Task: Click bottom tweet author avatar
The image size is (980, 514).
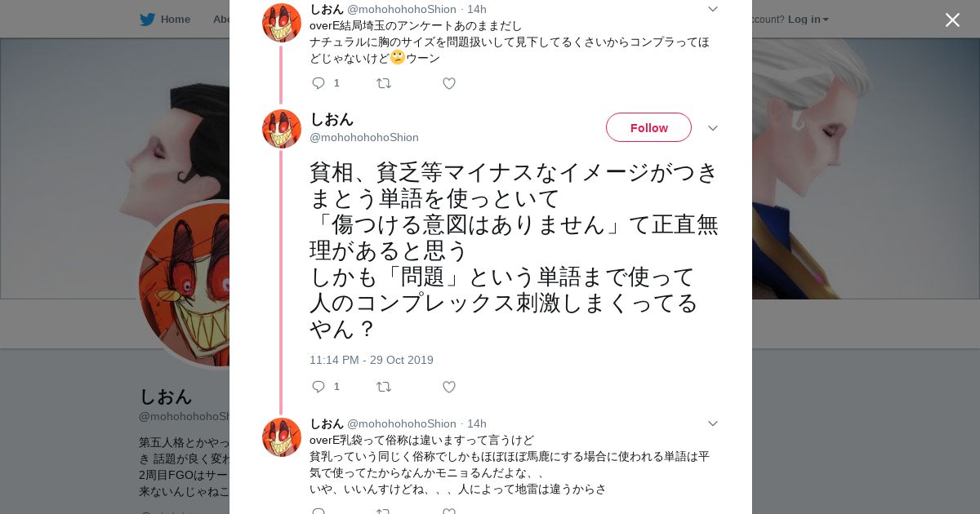Action: 282,437
